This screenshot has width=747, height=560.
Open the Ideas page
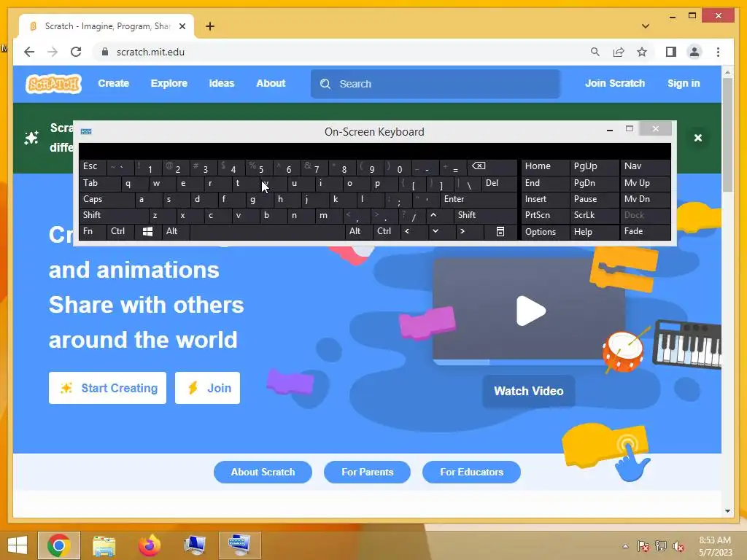point(222,83)
